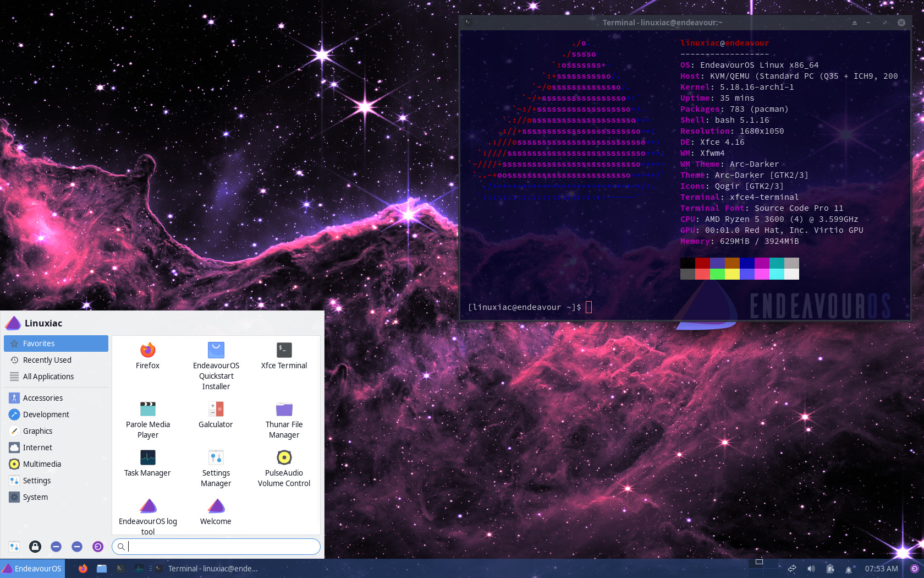
Task: Click the 'Uptime: 35 mins' line
Action: [717, 98]
